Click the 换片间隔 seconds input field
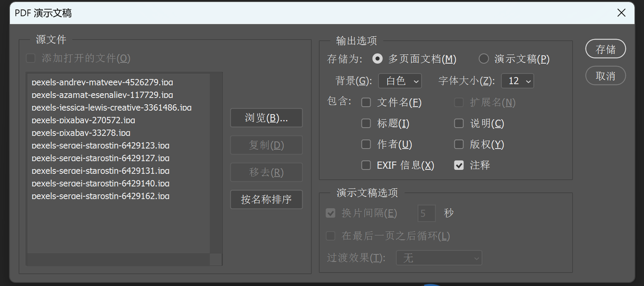 pos(427,213)
